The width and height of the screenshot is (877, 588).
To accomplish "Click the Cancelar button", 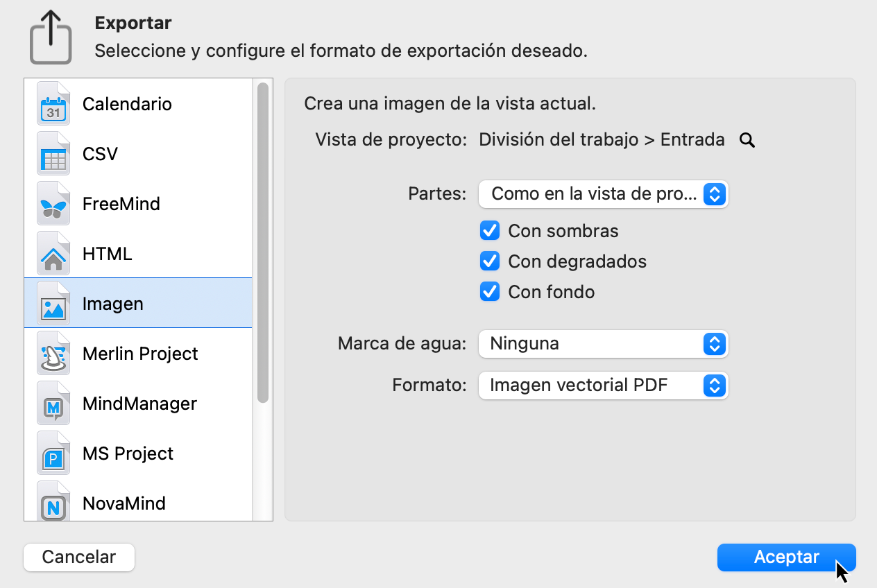I will 78,557.
